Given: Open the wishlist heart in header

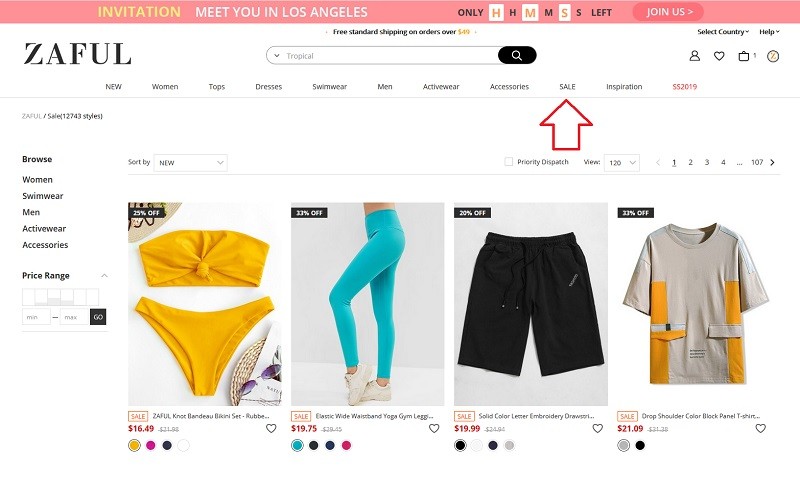Looking at the screenshot, I should 719,56.
